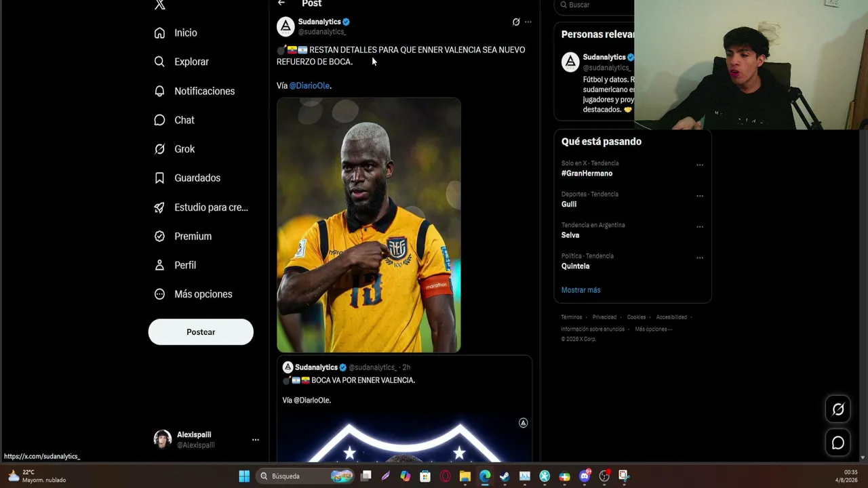Open Chat in the sidebar
This screenshot has width=868, height=488.
[x=174, y=120]
